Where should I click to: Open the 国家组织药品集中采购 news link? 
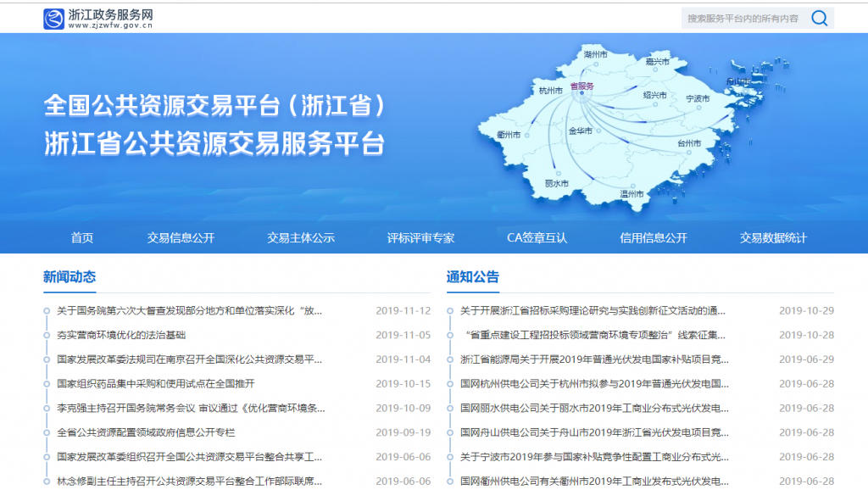point(156,383)
